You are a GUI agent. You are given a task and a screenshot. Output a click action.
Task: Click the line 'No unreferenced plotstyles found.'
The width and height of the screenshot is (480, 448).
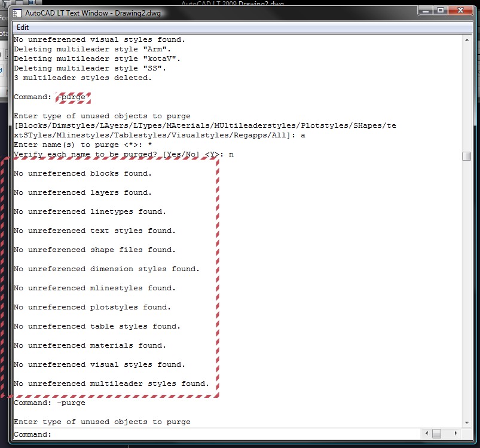[x=92, y=307]
